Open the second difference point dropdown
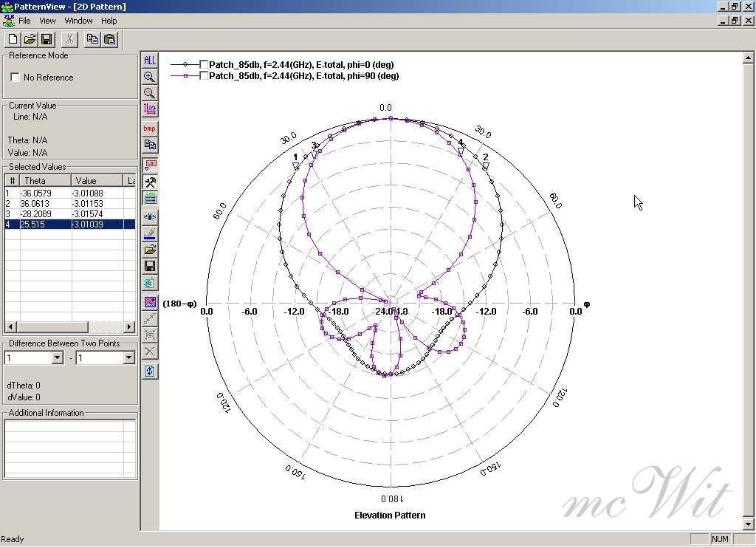The image size is (756, 548). pyautogui.click(x=128, y=358)
